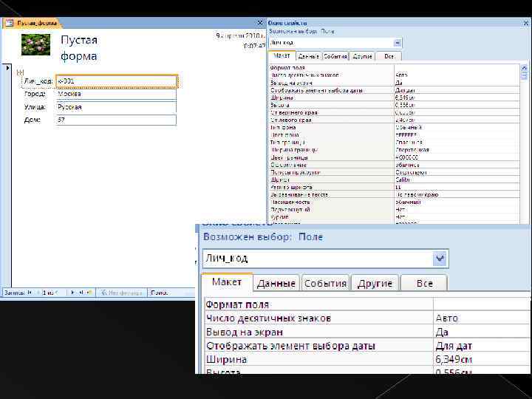
Task: Create a new blank record from navigation bar
Action: tap(89, 293)
